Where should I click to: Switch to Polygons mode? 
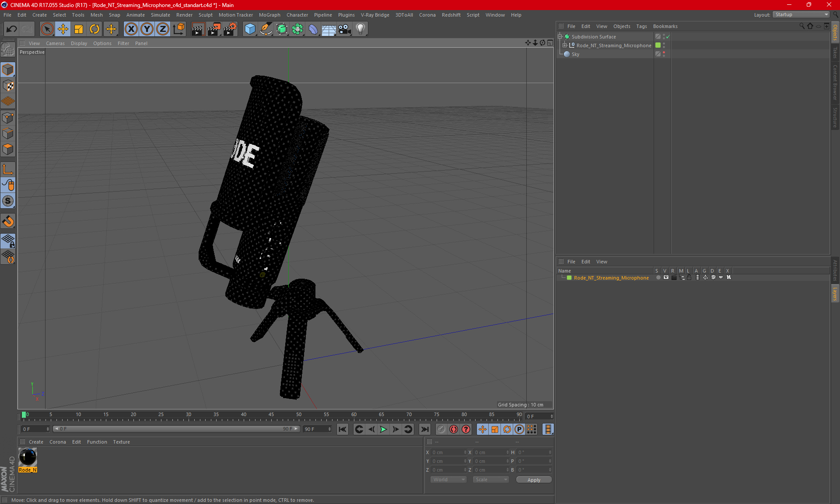click(8, 149)
